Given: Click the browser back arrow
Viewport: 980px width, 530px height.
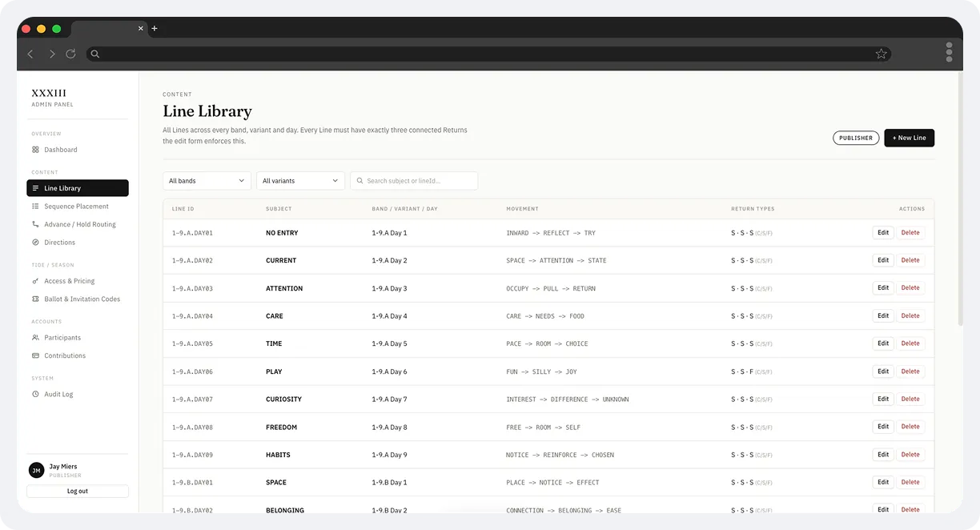Looking at the screenshot, I should click(30, 54).
